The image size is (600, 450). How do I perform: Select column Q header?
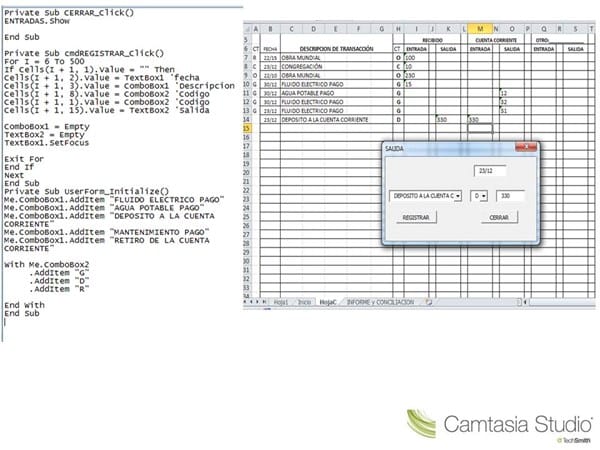pyautogui.click(x=544, y=29)
